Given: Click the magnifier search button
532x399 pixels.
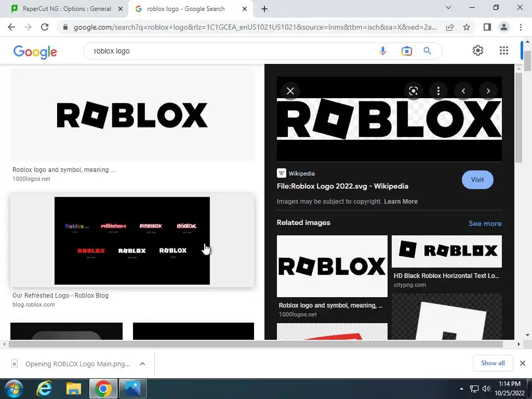Looking at the screenshot, I should click(x=427, y=51).
